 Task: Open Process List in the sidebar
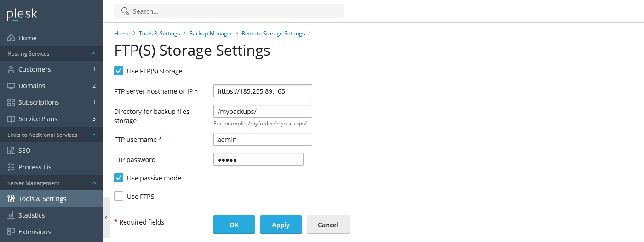click(x=52, y=167)
